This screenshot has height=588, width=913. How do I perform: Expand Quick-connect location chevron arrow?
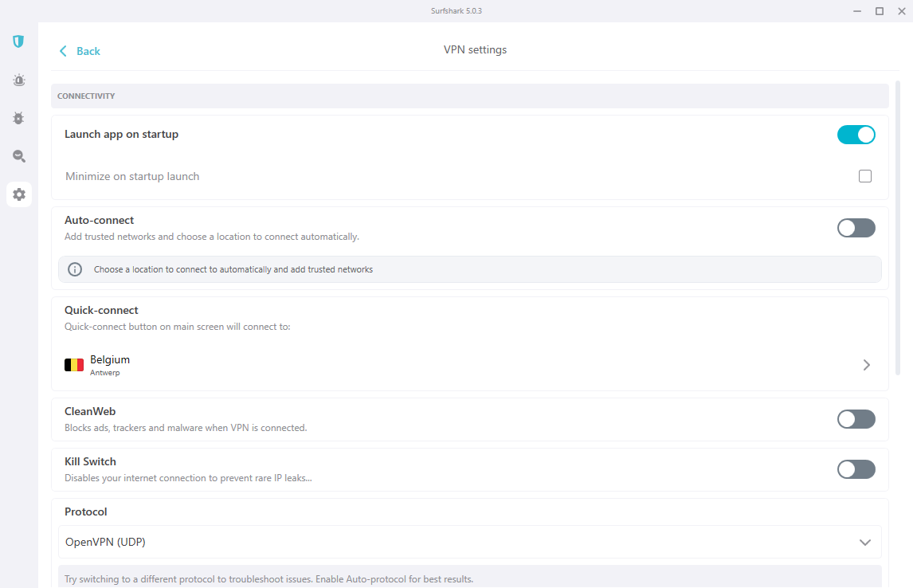[x=867, y=365]
